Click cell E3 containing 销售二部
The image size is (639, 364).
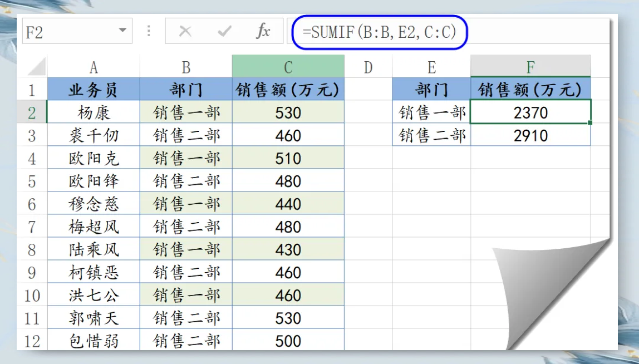431,135
